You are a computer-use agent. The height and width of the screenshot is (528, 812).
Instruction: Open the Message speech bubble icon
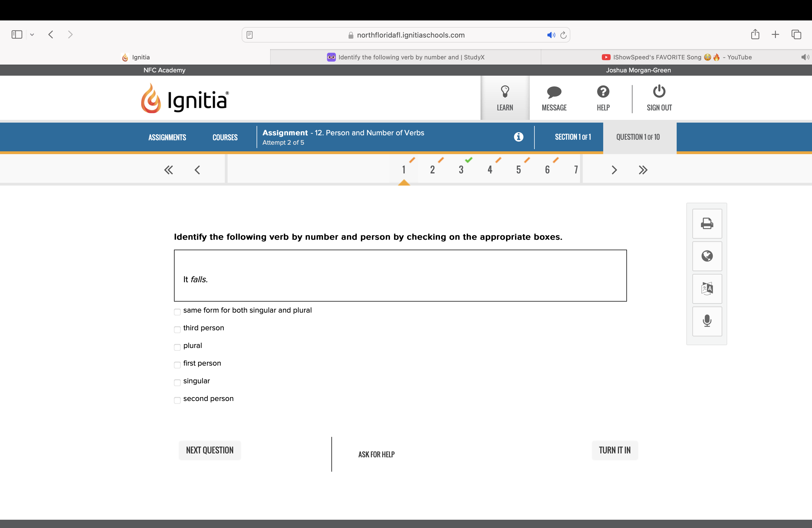click(553, 98)
